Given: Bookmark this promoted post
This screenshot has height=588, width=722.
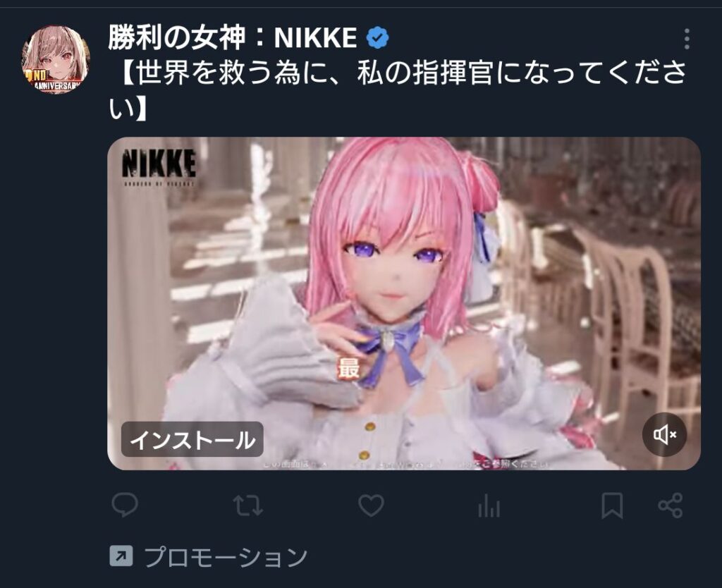Looking at the screenshot, I should tap(613, 506).
